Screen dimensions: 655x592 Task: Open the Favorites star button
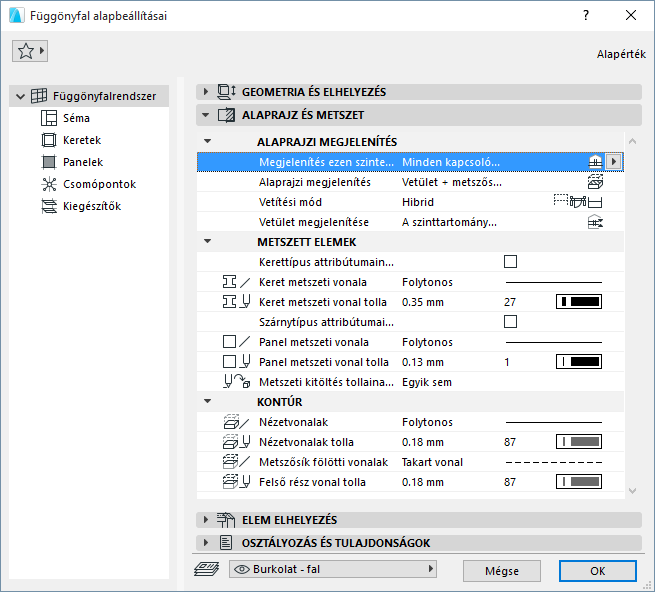[x=30, y=51]
